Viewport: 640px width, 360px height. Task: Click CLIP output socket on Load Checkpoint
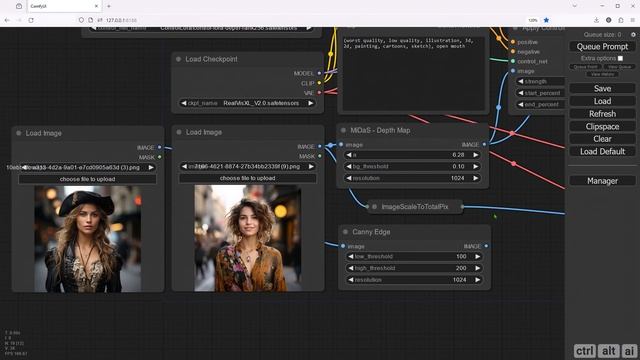point(319,83)
